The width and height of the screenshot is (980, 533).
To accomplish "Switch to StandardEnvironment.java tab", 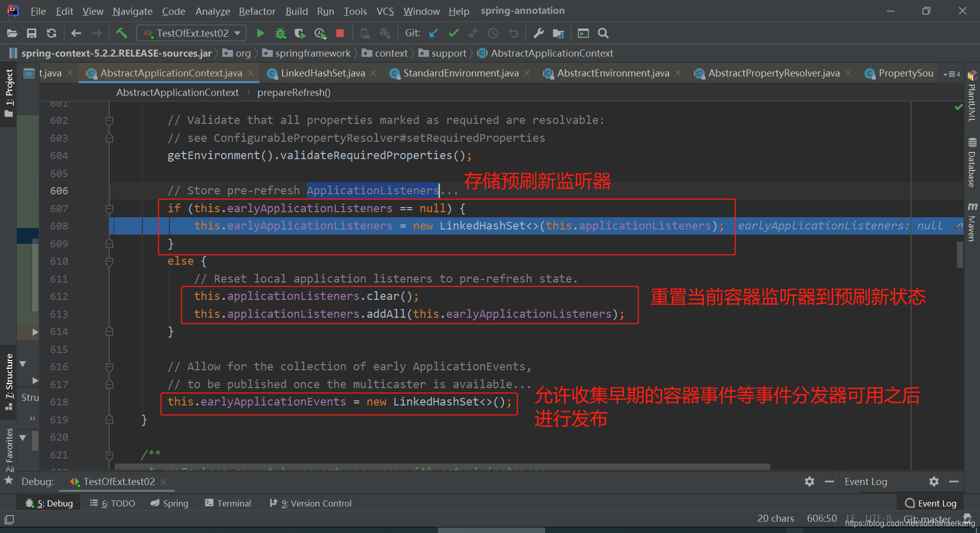I will 460,73.
